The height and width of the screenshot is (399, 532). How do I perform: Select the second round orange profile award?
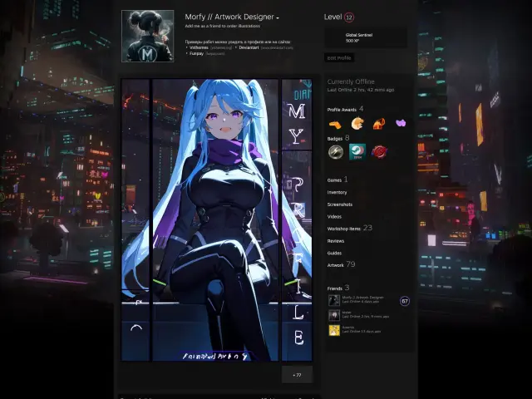click(357, 124)
